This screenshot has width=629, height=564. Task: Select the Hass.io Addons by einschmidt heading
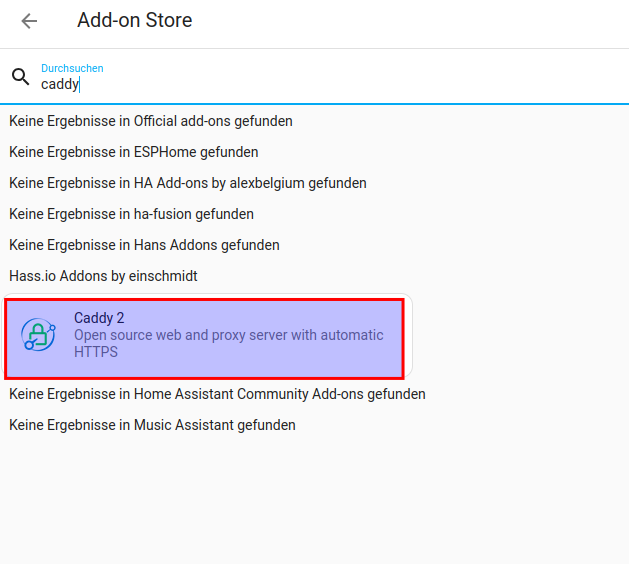click(103, 276)
